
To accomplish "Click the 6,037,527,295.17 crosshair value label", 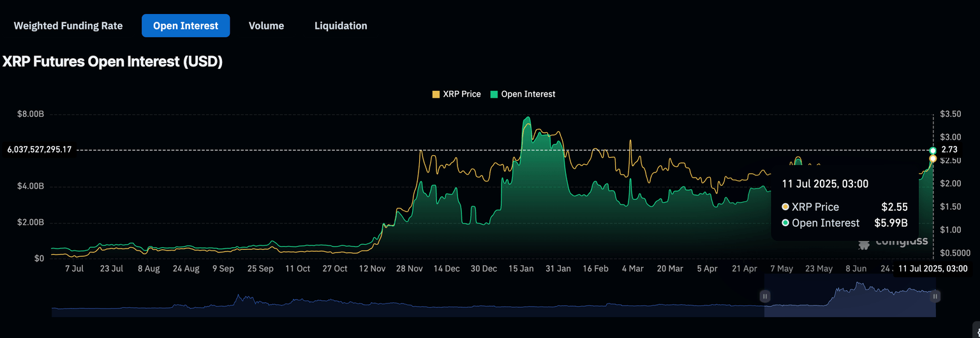I will click(40, 150).
